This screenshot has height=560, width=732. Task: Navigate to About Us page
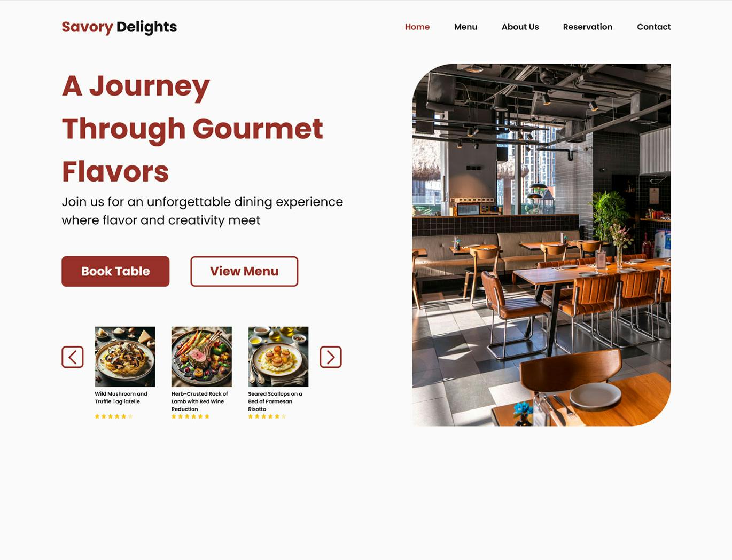[520, 27]
